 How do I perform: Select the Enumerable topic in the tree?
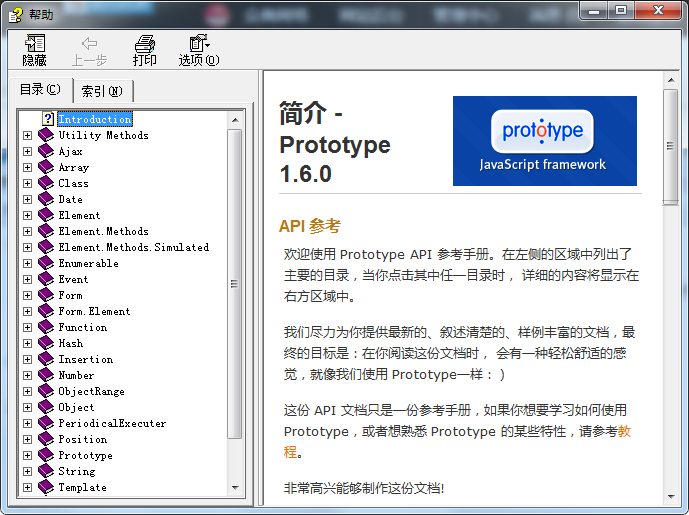coord(88,263)
